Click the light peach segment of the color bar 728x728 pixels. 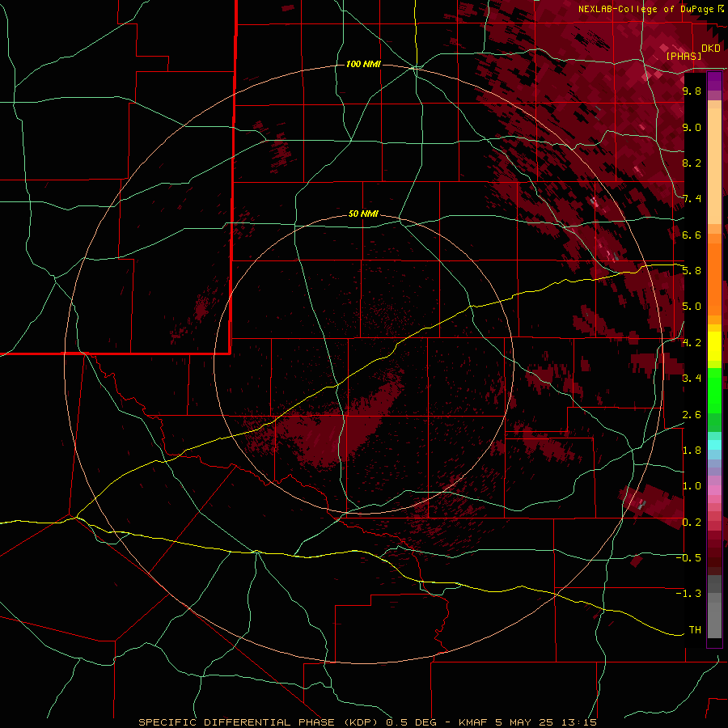[x=714, y=167]
